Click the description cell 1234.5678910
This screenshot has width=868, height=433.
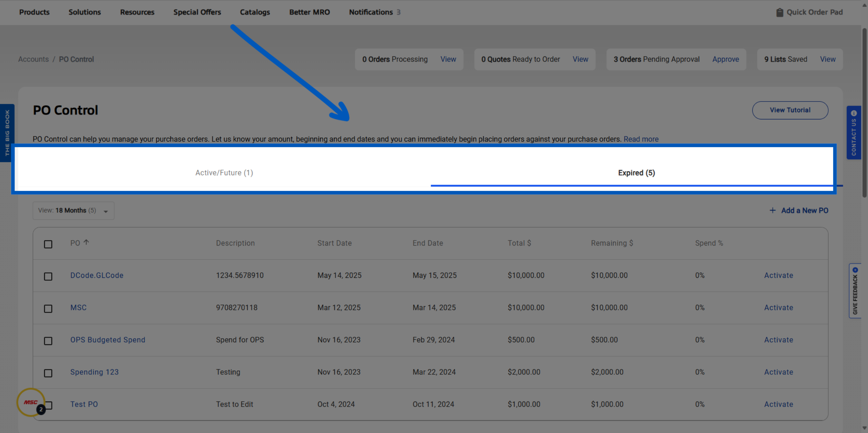240,275
